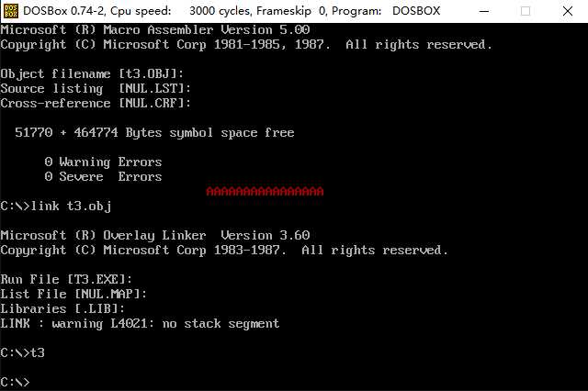Click the Macro Assembler 'Copyright (C) Microsoft Corp 1981-1985, 1987' line
Screen dimensions: 588x391
(x=246, y=45)
